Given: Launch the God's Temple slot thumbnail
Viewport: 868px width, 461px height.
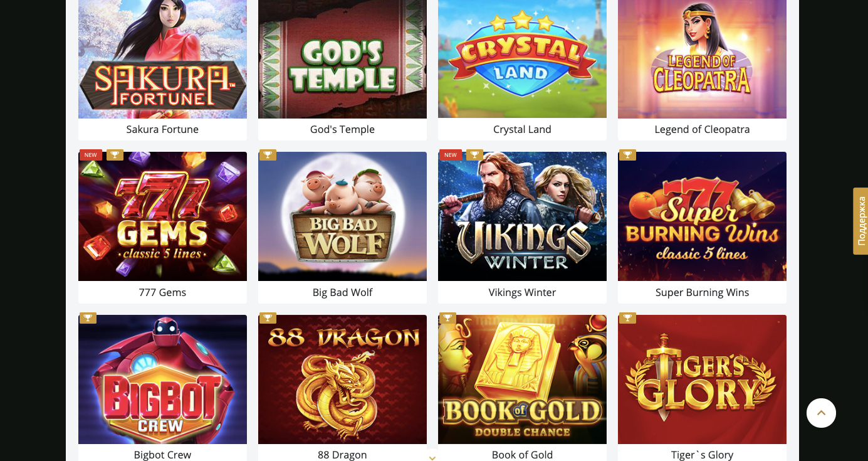Looking at the screenshot, I should tap(342, 59).
